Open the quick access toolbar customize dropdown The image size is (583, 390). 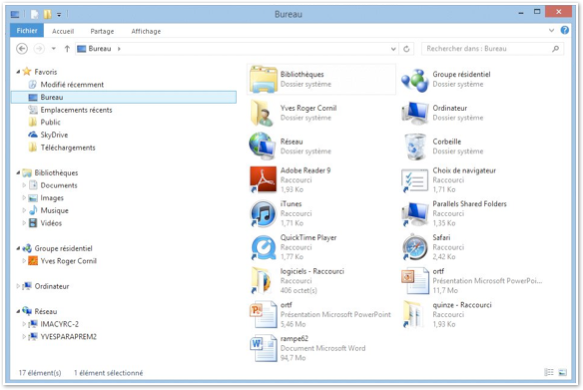59,15
